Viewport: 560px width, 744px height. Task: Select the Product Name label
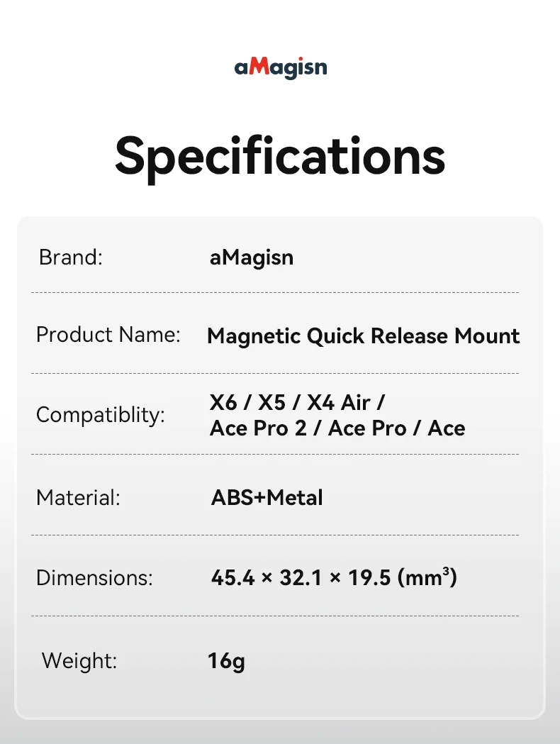tap(108, 335)
